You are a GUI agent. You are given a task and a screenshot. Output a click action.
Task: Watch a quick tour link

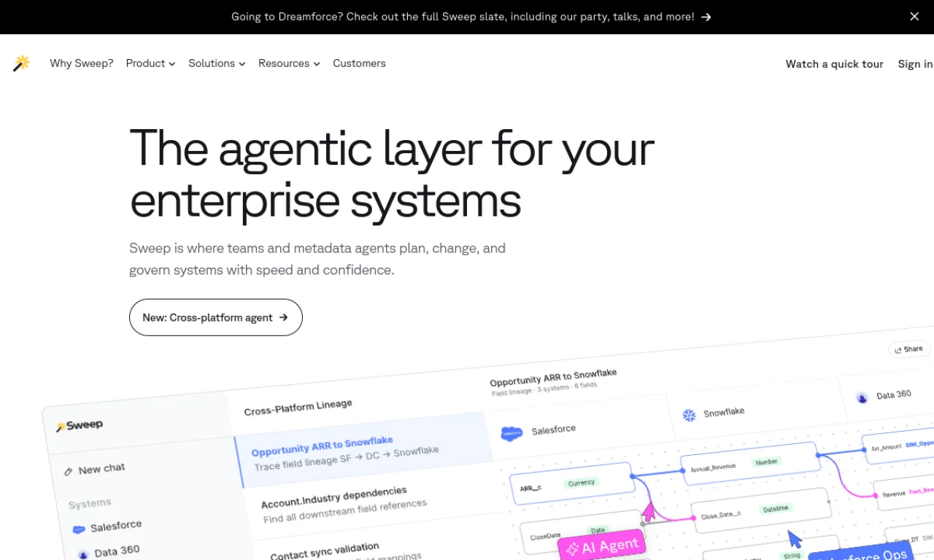point(834,64)
